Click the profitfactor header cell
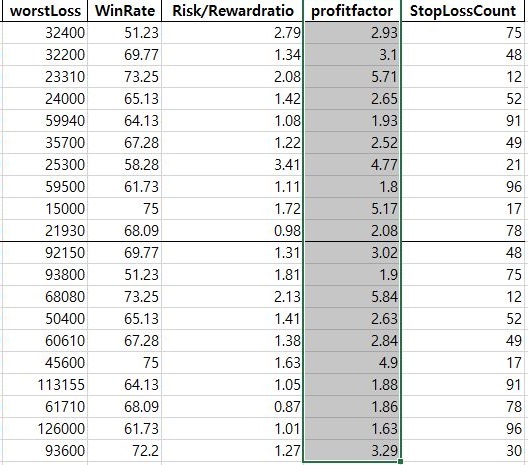 coord(352,11)
